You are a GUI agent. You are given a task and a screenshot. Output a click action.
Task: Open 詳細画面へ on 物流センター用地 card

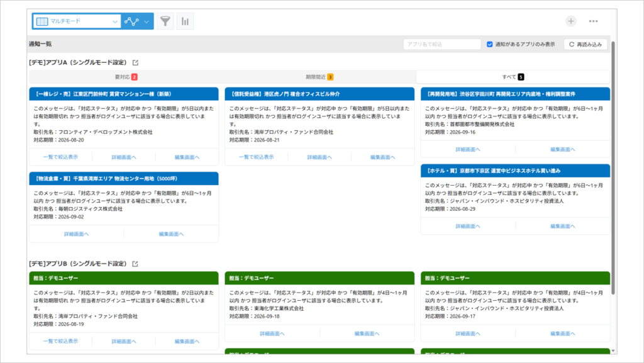click(x=76, y=234)
